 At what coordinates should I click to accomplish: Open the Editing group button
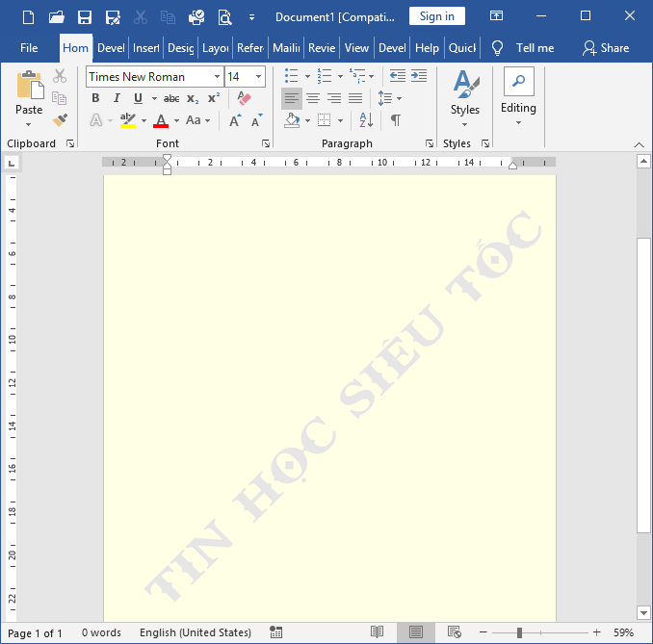pos(518,96)
